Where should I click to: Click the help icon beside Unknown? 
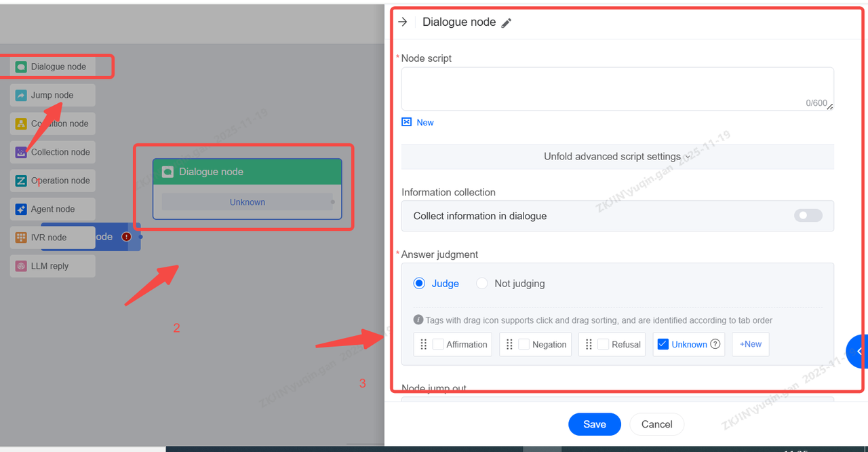point(715,344)
